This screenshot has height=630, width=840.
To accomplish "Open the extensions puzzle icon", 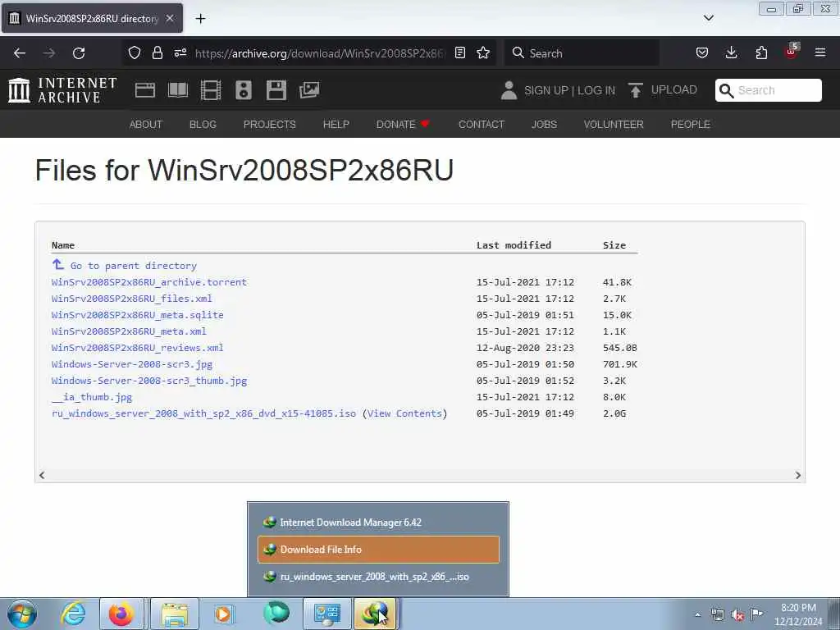I will [761, 52].
